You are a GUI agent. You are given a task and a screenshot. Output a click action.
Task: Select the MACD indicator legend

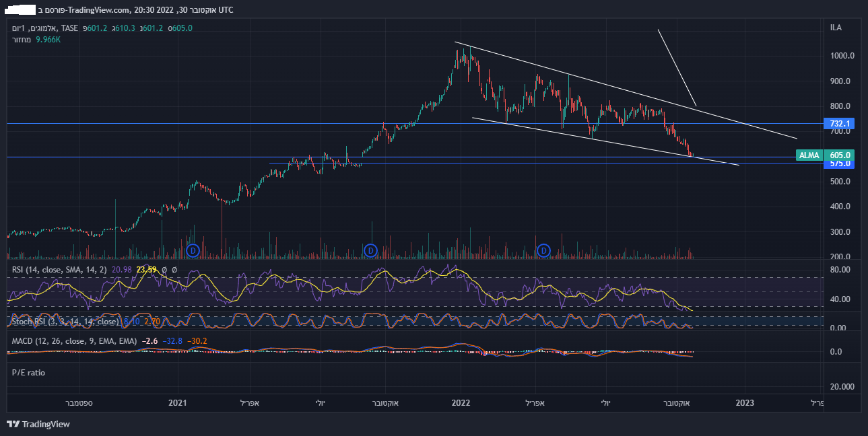coord(74,341)
